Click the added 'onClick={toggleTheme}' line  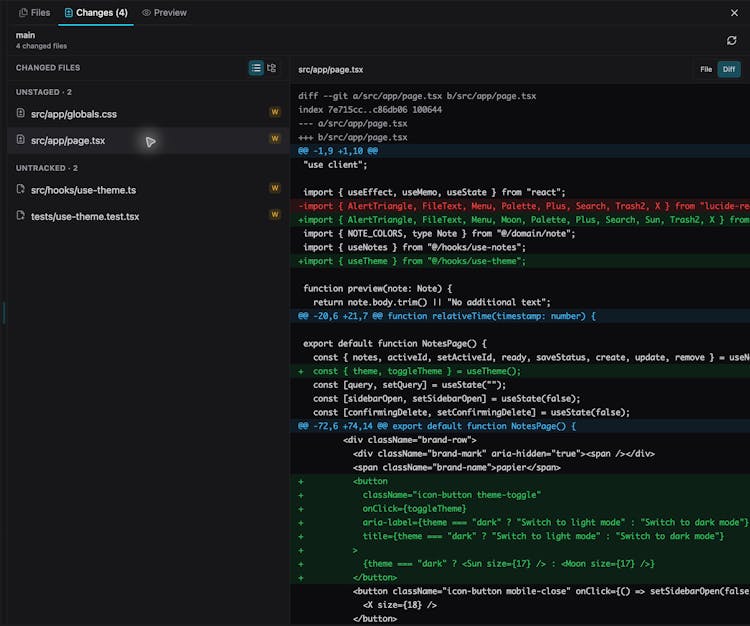[x=520, y=509]
